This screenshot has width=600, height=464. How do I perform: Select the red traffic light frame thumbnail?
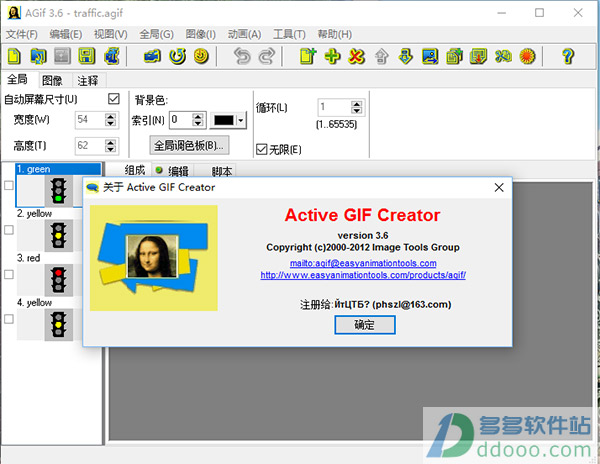point(59,280)
